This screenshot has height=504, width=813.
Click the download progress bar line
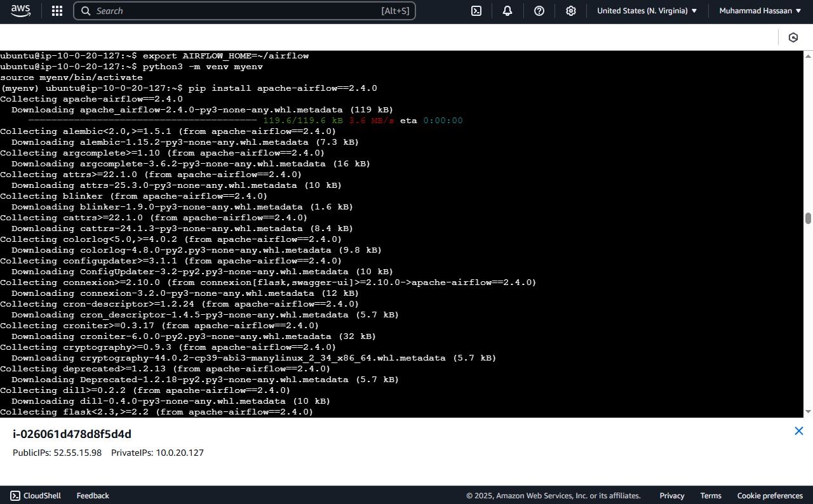tap(245, 121)
